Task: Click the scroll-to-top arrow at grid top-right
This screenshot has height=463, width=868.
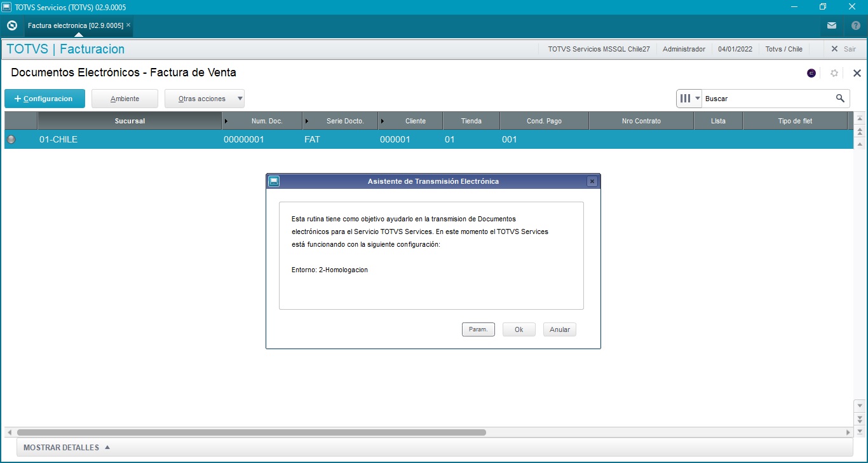Action: (x=860, y=119)
